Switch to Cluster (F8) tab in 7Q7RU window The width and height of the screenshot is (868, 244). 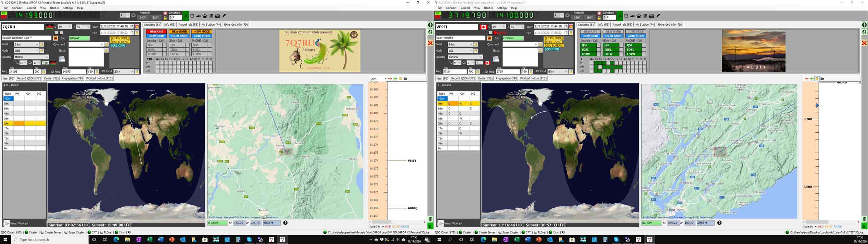pos(51,78)
